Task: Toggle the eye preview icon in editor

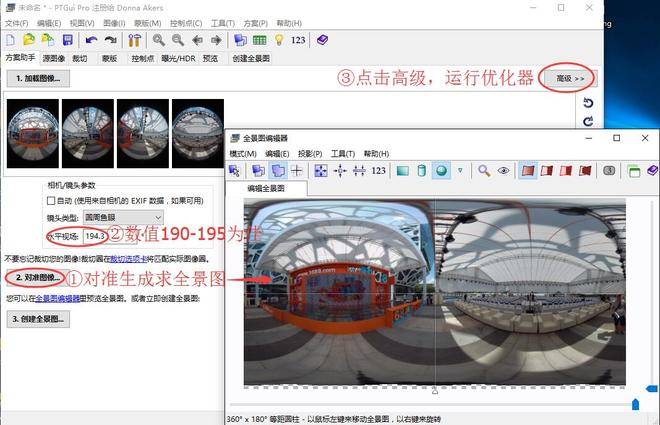Action: pyautogui.click(x=503, y=170)
